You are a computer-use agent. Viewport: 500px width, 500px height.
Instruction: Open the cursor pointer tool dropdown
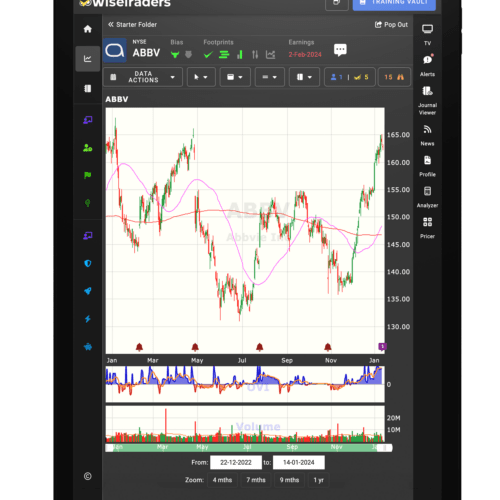pos(201,77)
